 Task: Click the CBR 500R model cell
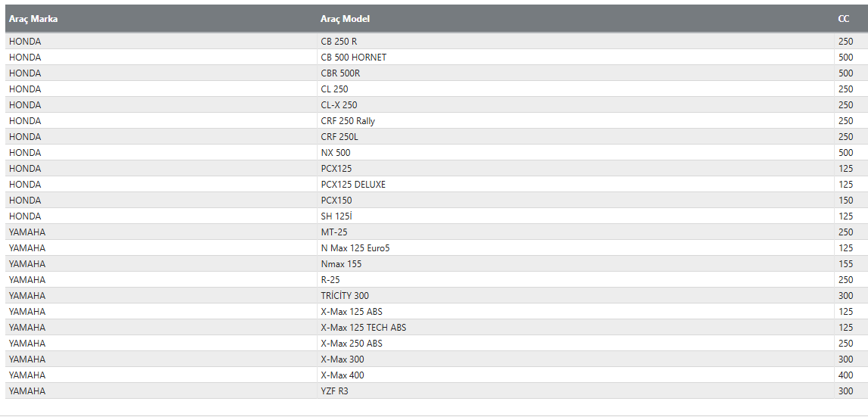340,73
